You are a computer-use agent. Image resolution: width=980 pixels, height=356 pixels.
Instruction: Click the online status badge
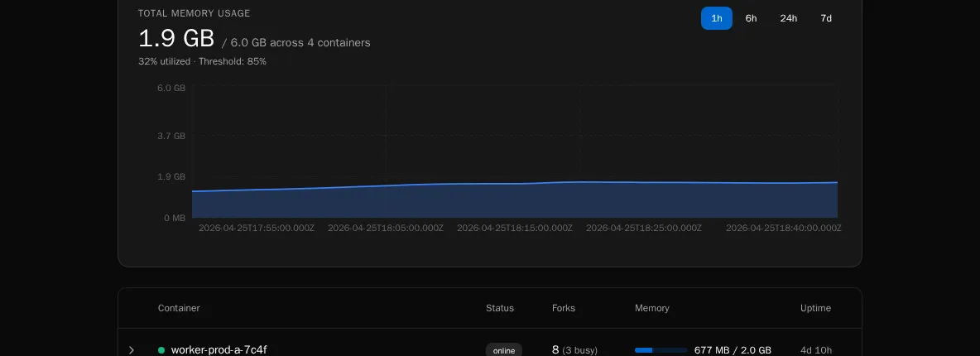(x=503, y=350)
